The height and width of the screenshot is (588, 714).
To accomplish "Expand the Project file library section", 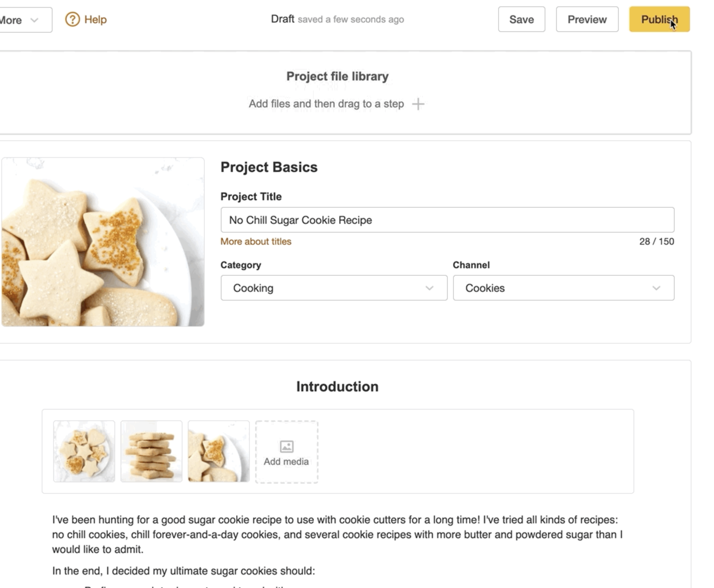I will click(337, 76).
